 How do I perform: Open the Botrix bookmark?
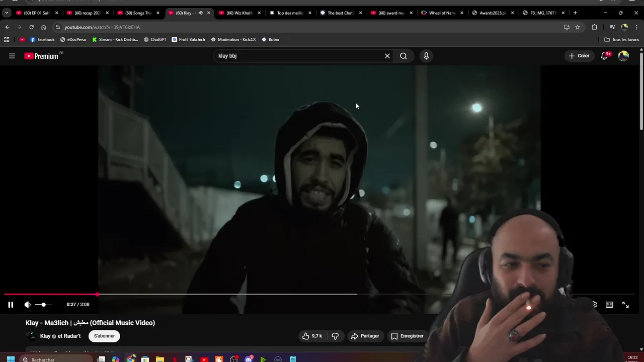[270, 39]
